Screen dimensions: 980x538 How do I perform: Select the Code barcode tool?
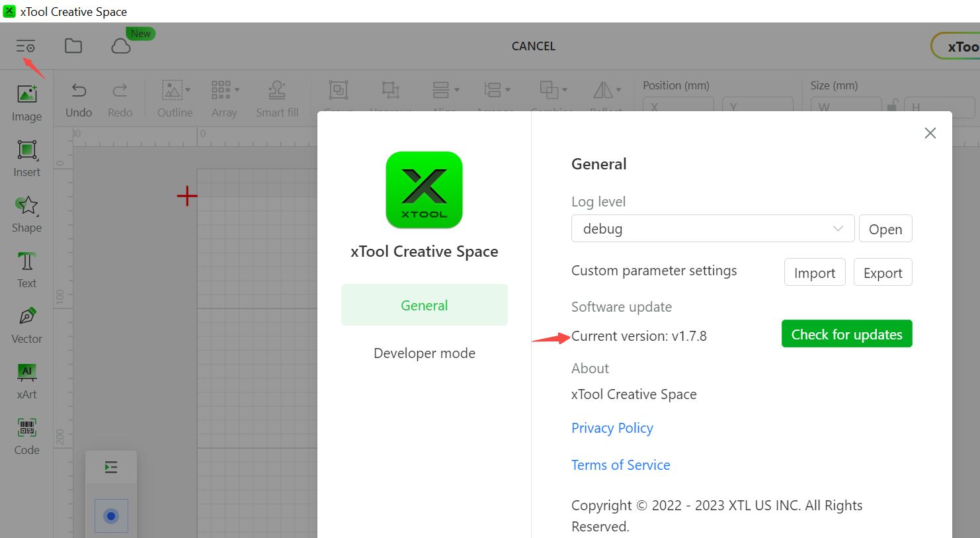pyautogui.click(x=27, y=437)
